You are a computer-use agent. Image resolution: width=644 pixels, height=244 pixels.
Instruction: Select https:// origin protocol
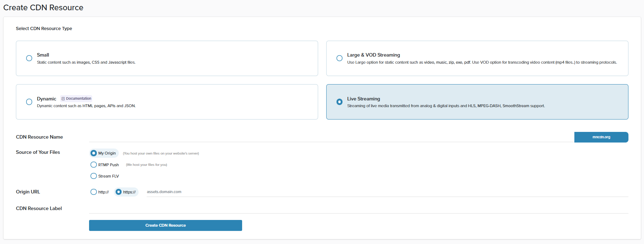[x=119, y=192]
